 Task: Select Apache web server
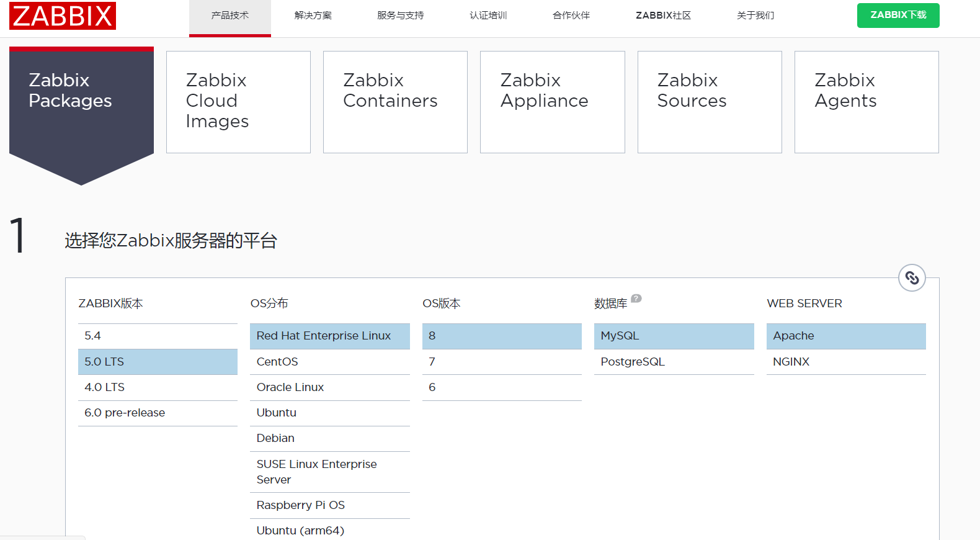coord(846,336)
